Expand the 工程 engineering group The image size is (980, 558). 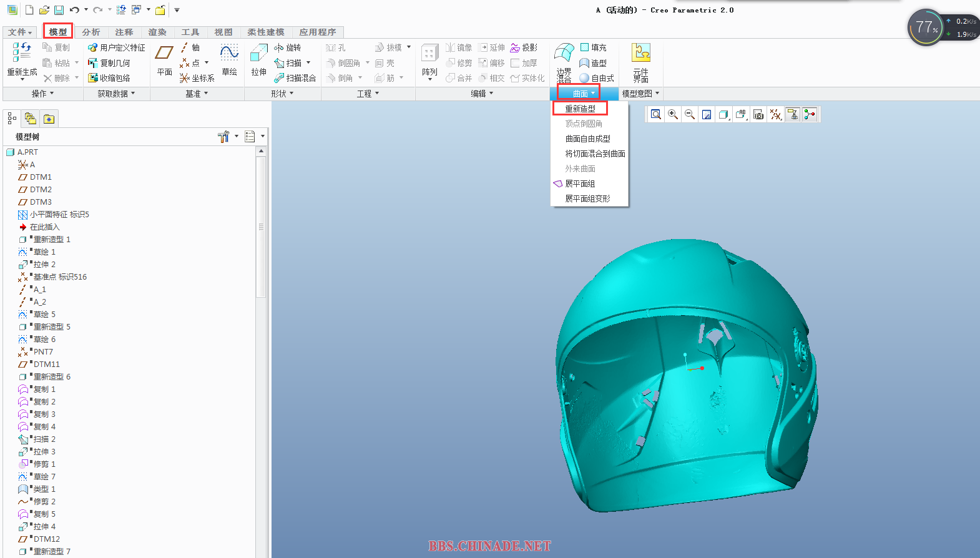click(368, 94)
